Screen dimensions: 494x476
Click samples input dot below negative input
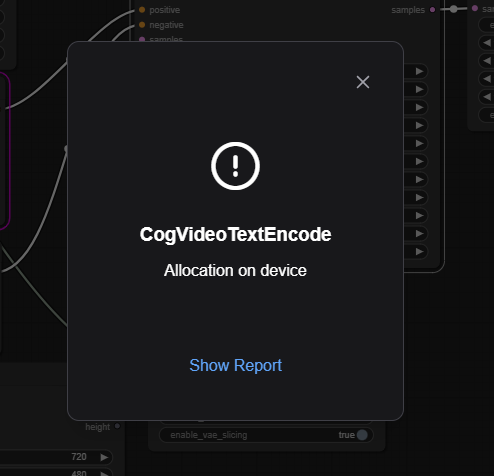(142, 39)
